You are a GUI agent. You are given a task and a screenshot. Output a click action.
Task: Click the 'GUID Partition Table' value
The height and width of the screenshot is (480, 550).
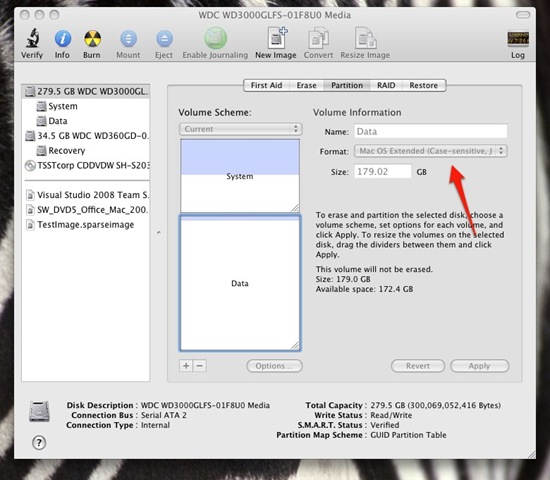408,435
